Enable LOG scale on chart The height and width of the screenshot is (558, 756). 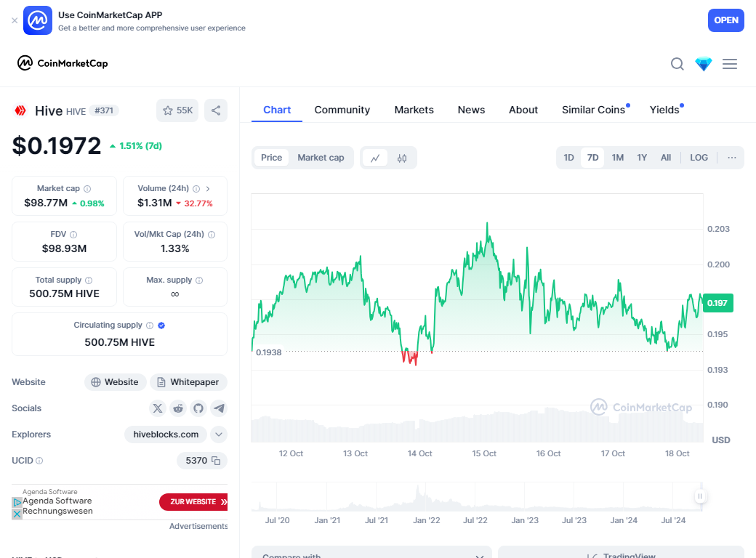699,158
